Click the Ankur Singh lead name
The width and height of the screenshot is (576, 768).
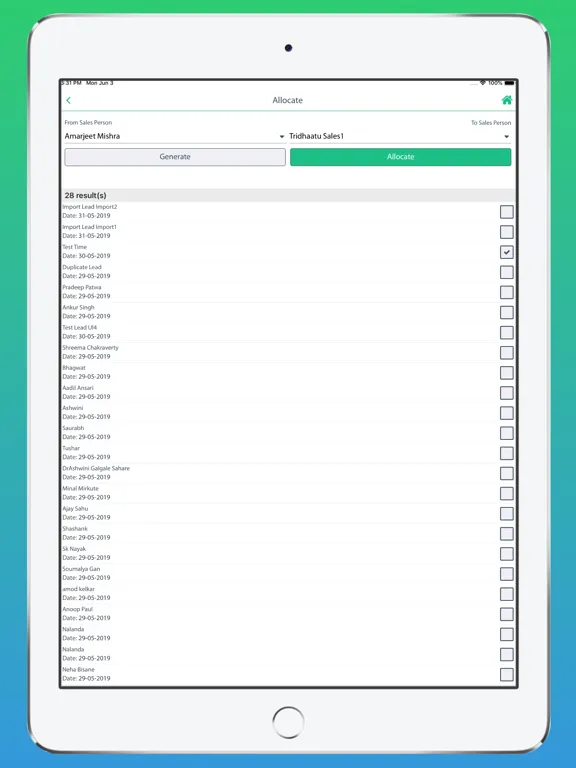[78, 307]
